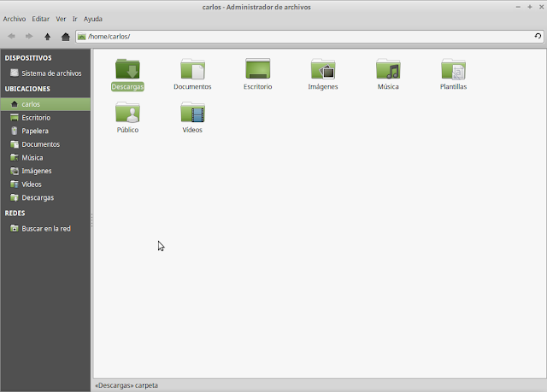This screenshot has width=547, height=392.
Task: Select the Plantillas folder icon
Action: click(453, 68)
